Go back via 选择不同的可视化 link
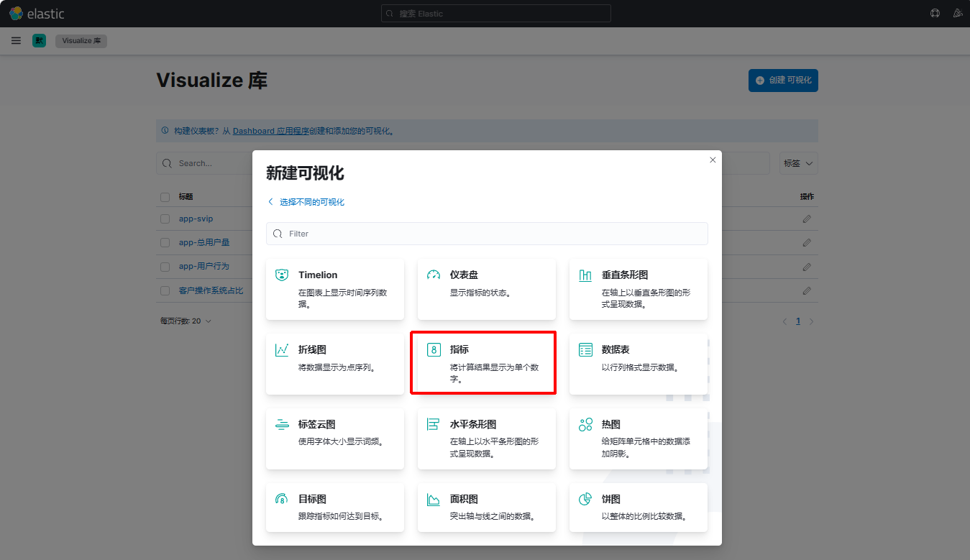Image resolution: width=970 pixels, height=560 pixels. (x=311, y=202)
